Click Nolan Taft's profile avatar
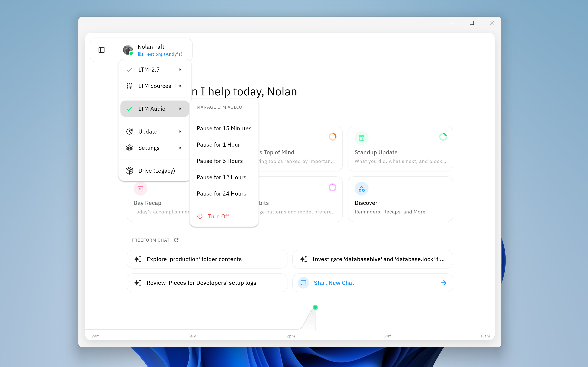Screen dimensions: 588x367 [128, 50]
